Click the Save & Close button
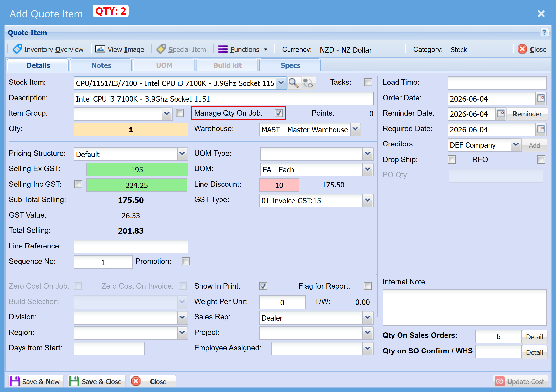The width and height of the screenshot is (556, 392). 97,381
